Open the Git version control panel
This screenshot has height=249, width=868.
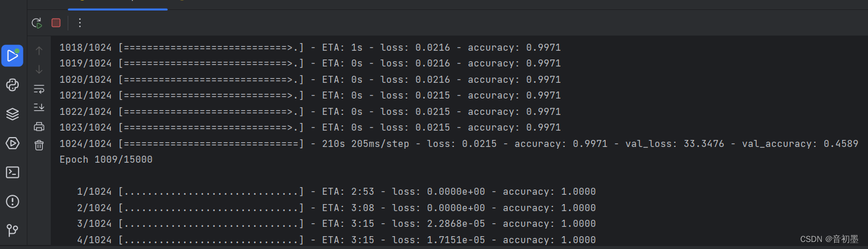point(12,230)
